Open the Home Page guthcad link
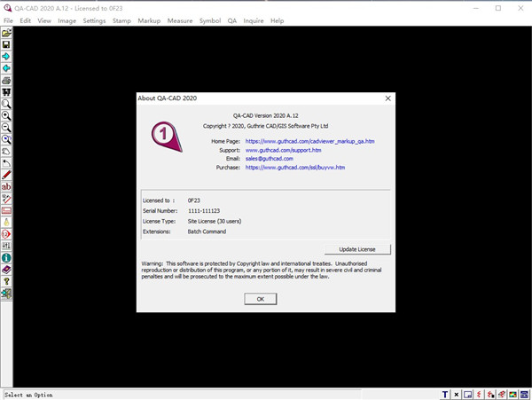532x400 pixels. (x=309, y=141)
